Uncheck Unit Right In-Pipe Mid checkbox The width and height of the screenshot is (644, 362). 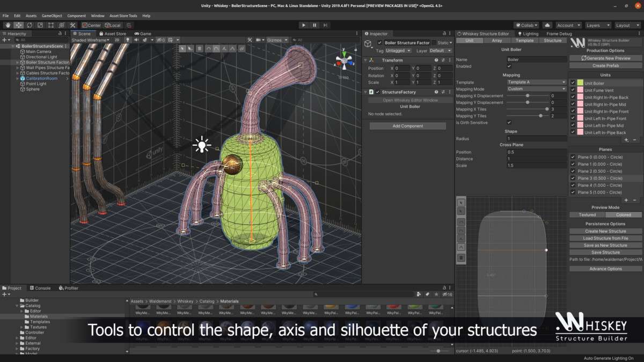573,104
